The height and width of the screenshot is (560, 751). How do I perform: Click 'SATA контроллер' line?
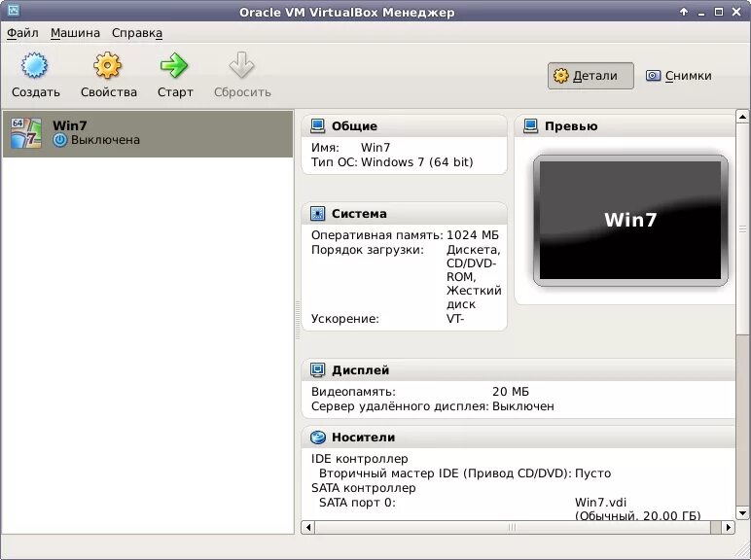point(363,488)
